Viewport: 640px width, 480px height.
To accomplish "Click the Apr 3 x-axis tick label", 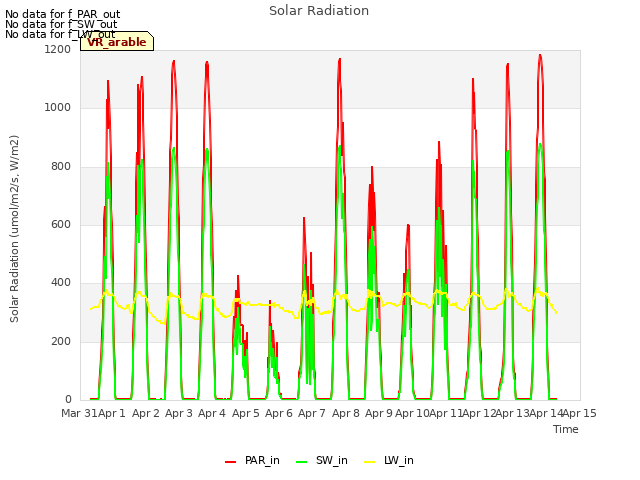I will [x=178, y=413].
